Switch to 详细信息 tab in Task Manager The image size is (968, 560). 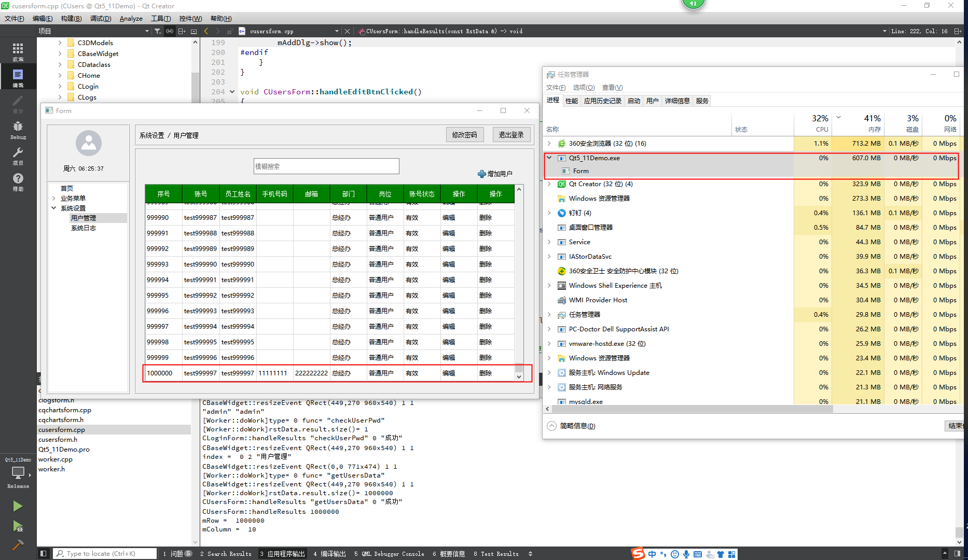677,101
